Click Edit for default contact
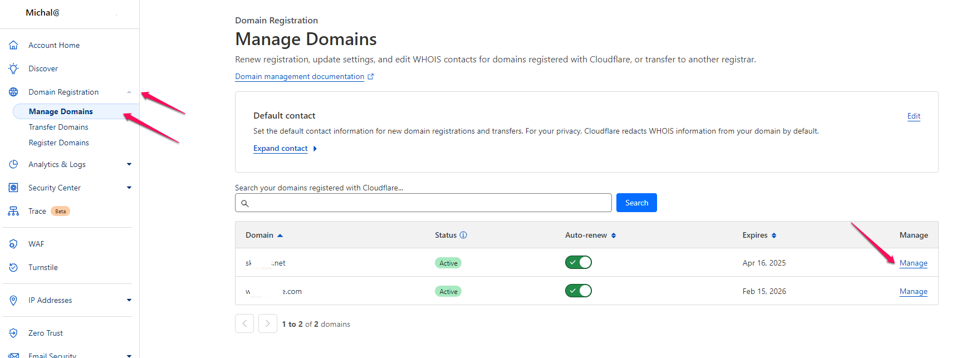980x358 pixels. [914, 116]
